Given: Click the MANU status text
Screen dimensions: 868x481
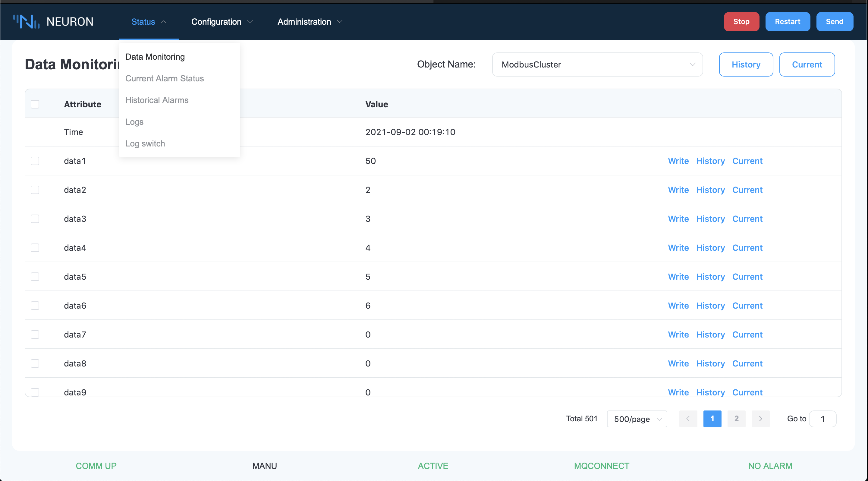Looking at the screenshot, I should (265, 466).
